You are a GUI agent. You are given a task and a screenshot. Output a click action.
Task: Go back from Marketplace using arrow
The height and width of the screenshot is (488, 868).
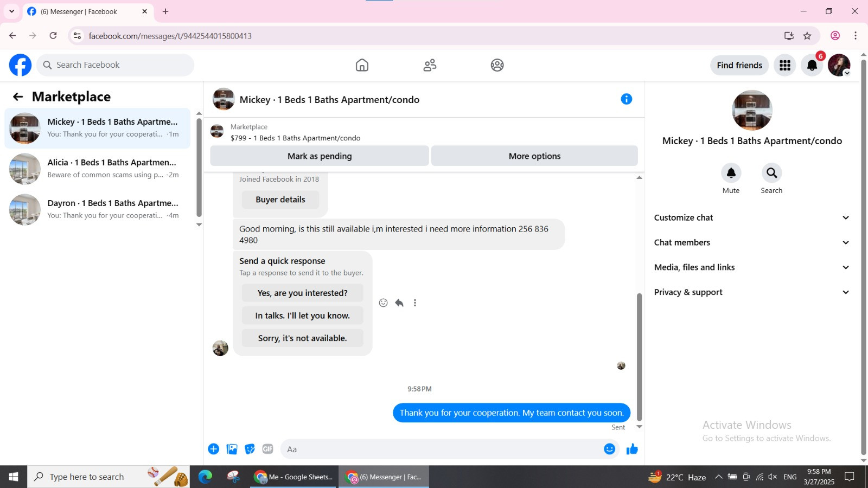[18, 97]
